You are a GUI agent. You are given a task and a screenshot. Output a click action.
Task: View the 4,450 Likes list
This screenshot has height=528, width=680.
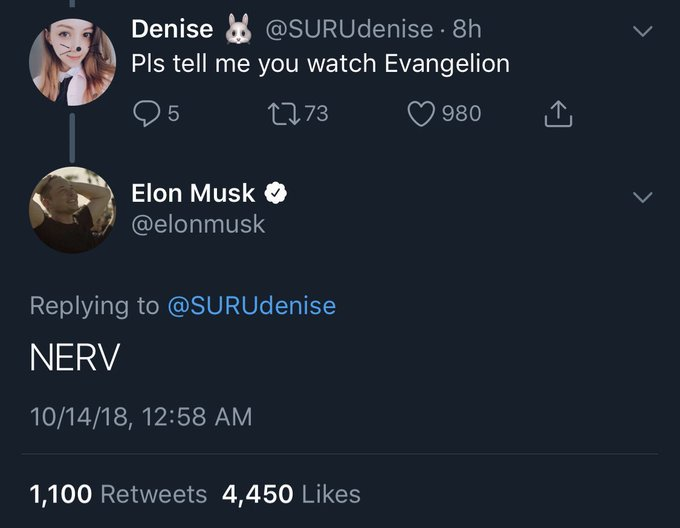click(291, 494)
